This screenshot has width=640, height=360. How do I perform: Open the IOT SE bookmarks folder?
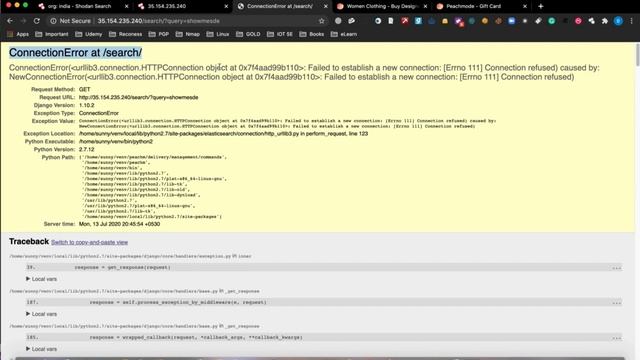pyautogui.click(x=280, y=34)
